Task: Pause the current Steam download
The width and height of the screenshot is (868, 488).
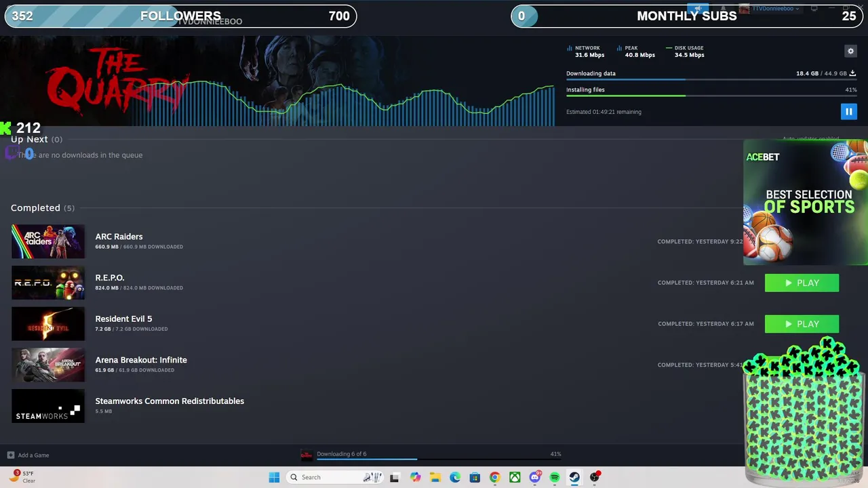Action: [848, 112]
